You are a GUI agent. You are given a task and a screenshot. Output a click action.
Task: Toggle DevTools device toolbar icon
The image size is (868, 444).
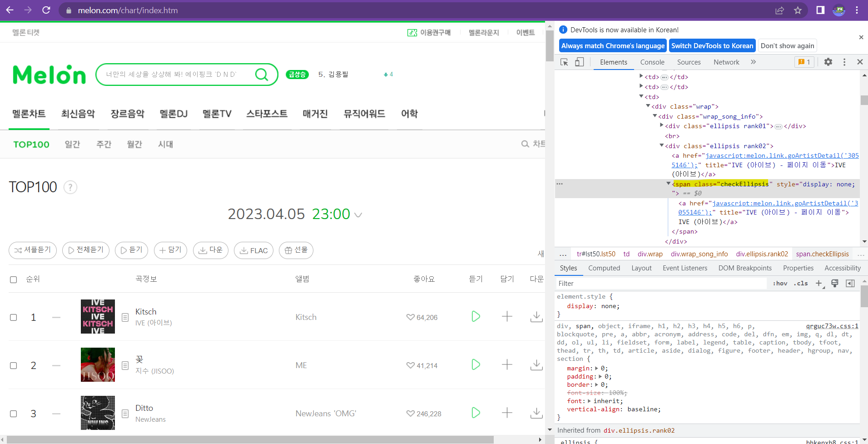coord(579,62)
